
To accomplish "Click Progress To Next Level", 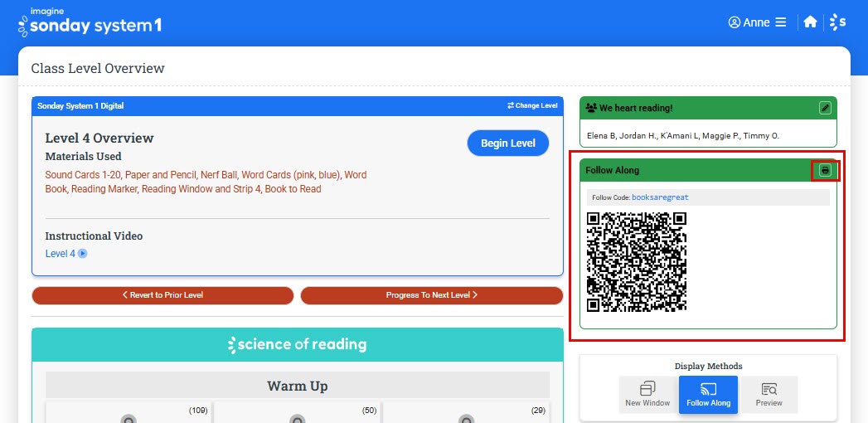I will [x=432, y=295].
